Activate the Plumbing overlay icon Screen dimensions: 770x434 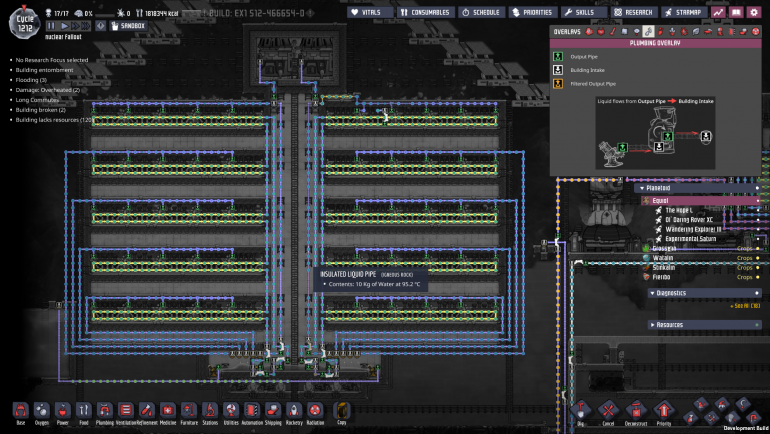pos(648,32)
